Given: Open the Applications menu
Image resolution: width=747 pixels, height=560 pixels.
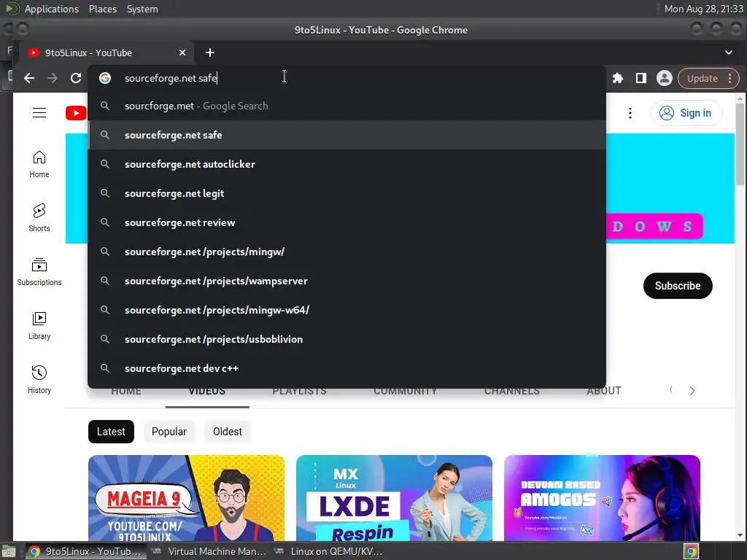Looking at the screenshot, I should click(52, 9).
